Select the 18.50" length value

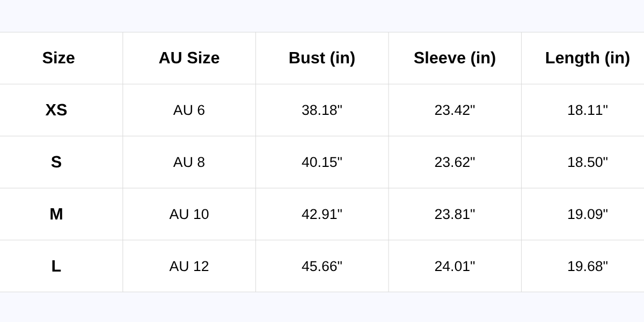pos(587,162)
